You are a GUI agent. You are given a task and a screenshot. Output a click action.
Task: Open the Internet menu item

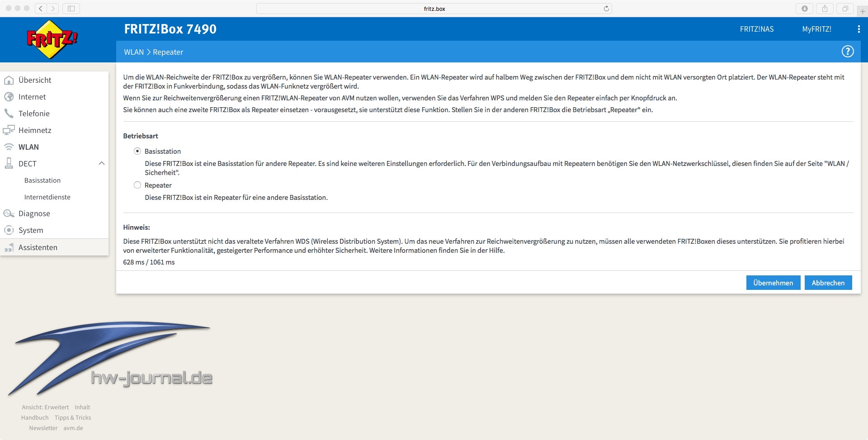pos(32,97)
